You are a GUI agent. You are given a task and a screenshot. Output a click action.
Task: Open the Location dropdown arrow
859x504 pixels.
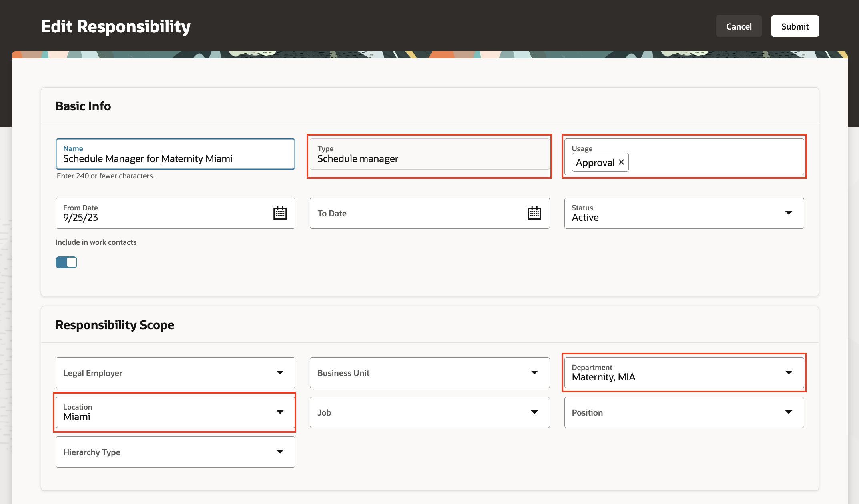click(x=280, y=412)
